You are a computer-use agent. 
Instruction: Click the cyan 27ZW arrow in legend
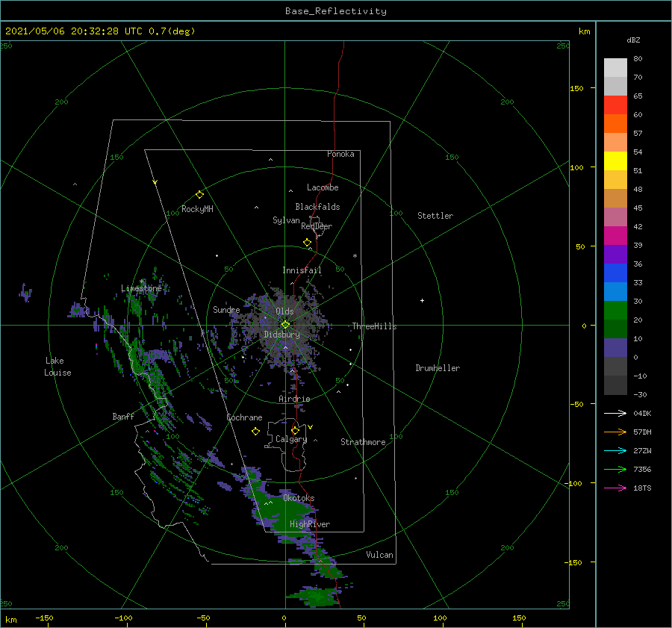coord(615,450)
